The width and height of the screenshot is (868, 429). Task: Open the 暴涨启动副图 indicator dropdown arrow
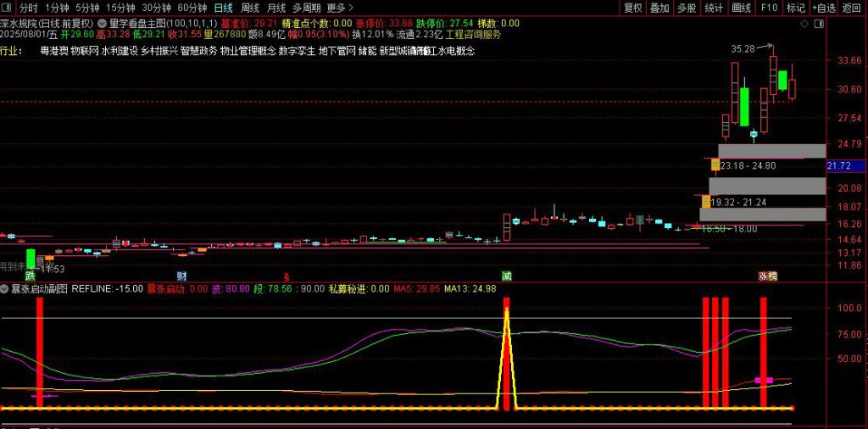tap(5, 289)
